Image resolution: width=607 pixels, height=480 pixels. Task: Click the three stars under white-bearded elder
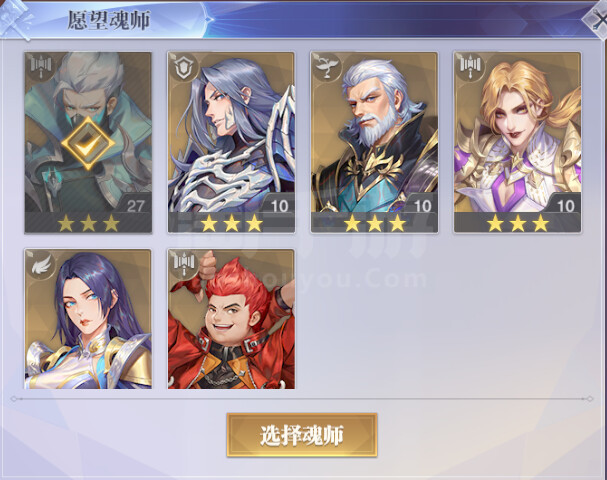coord(374,224)
